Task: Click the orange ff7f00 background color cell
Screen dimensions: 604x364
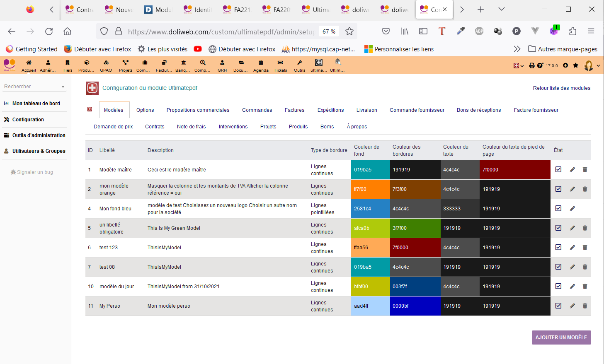Action: (x=370, y=189)
